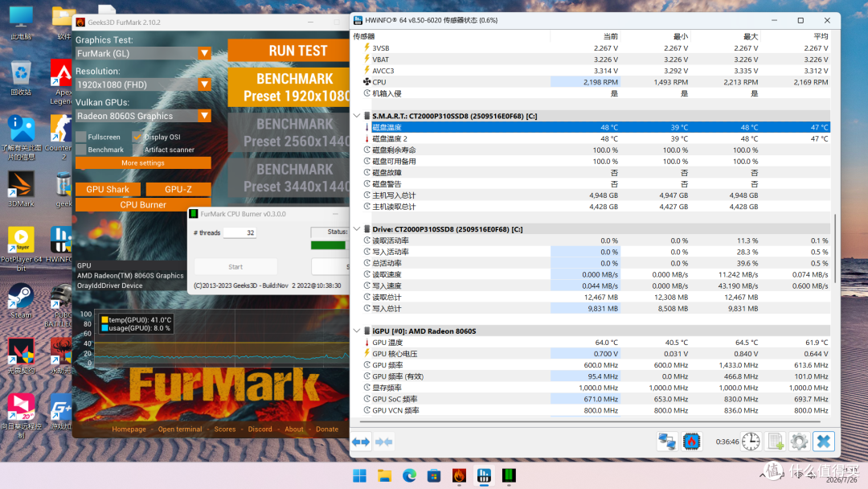Viewport: 868px width, 489px height.
Task: Click the 最小 column header
Action: pos(681,36)
